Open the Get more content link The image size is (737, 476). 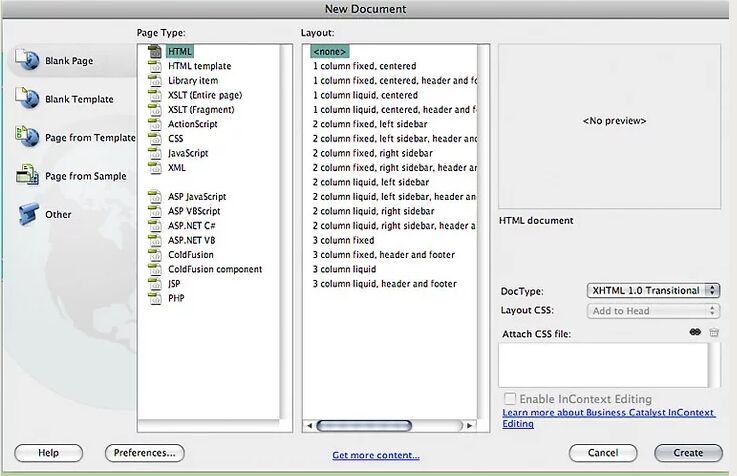(x=376, y=456)
